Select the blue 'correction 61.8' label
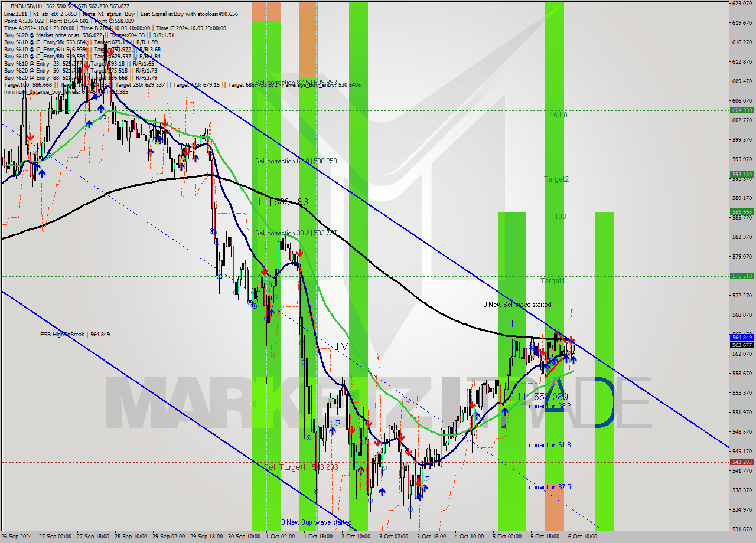 click(x=550, y=445)
